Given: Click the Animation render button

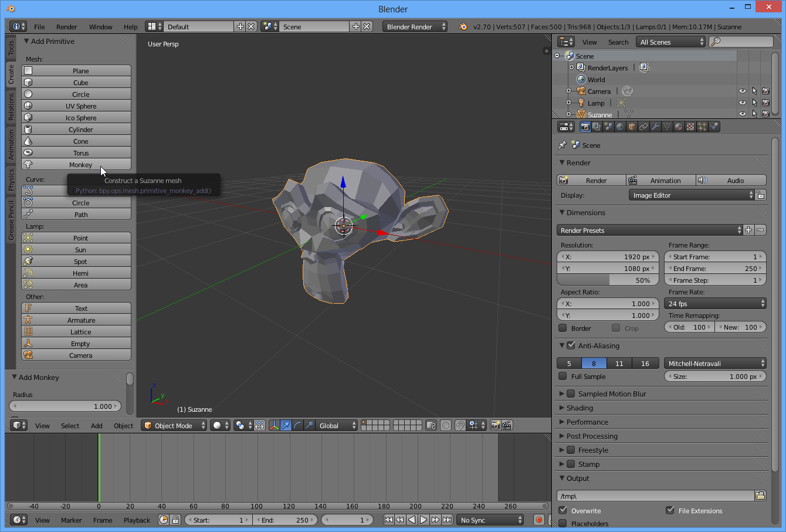Looking at the screenshot, I should tap(660, 180).
